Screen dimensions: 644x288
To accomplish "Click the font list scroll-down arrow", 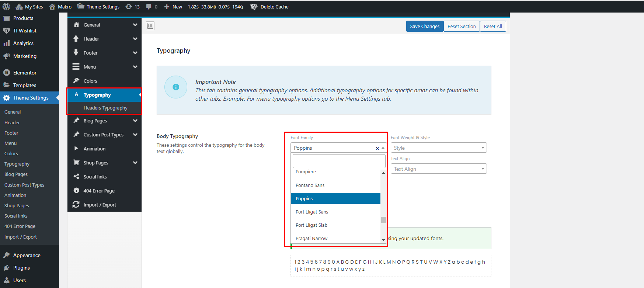I will (383, 240).
